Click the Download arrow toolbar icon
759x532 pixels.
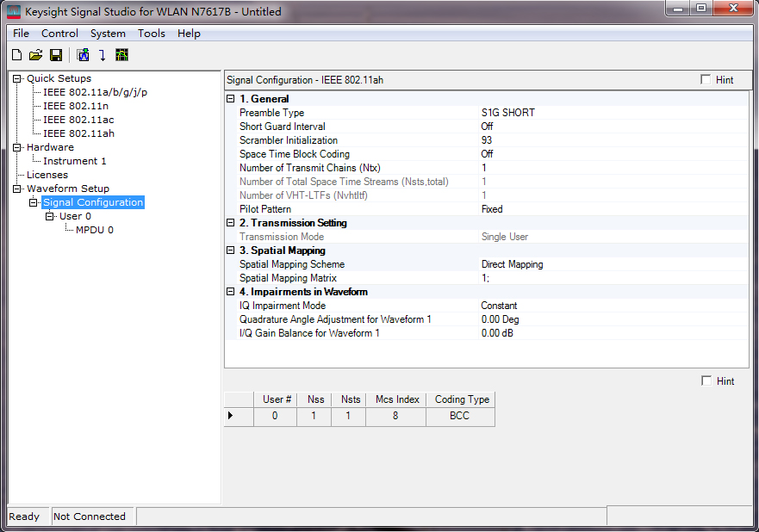coord(102,55)
